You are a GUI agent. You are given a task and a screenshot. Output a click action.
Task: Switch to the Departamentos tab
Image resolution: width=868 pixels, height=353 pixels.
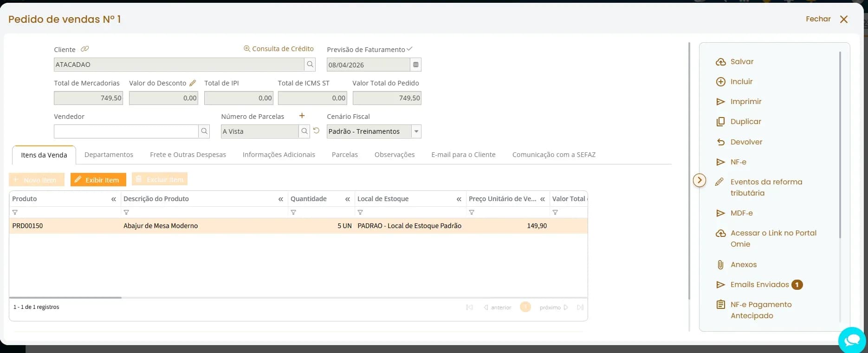coord(109,155)
